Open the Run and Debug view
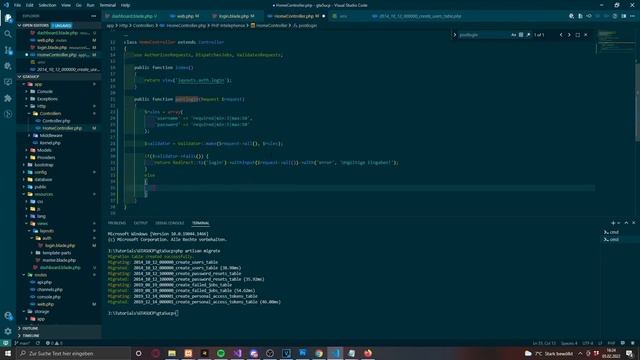This screenshot has height=360, width=640. click(x=8, y=66)
